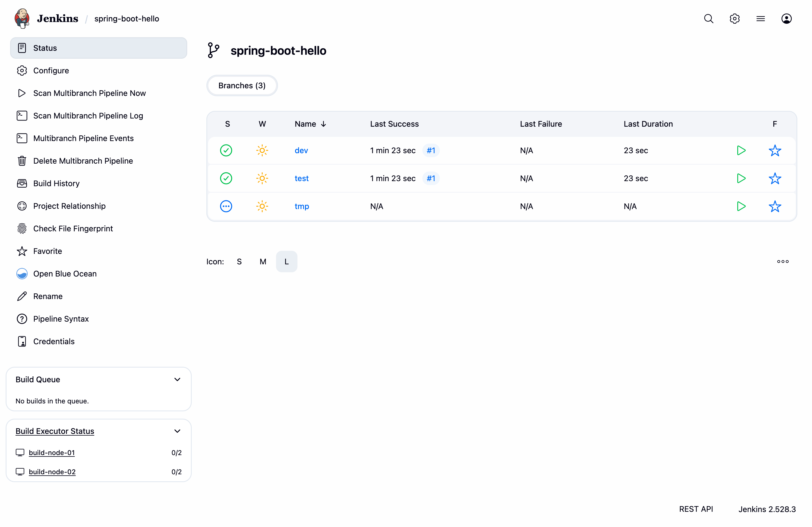Click the three-dots menu below table
This screenshot has width=812, height=527.
click(783, 262)
